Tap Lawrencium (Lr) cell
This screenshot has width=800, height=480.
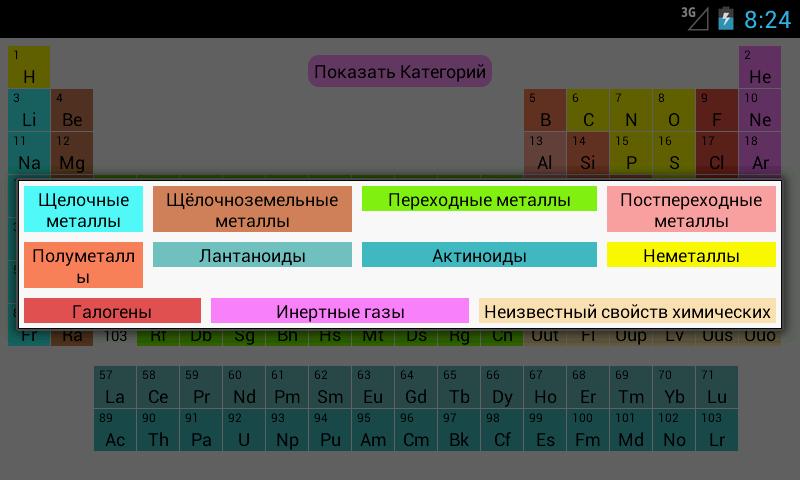click(x=717, y=430)
